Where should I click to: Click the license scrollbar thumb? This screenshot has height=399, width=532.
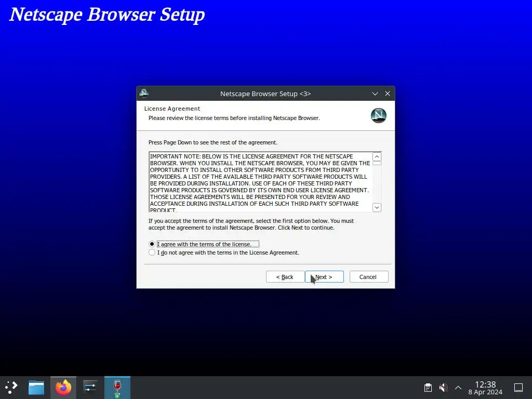coord(377,163)
